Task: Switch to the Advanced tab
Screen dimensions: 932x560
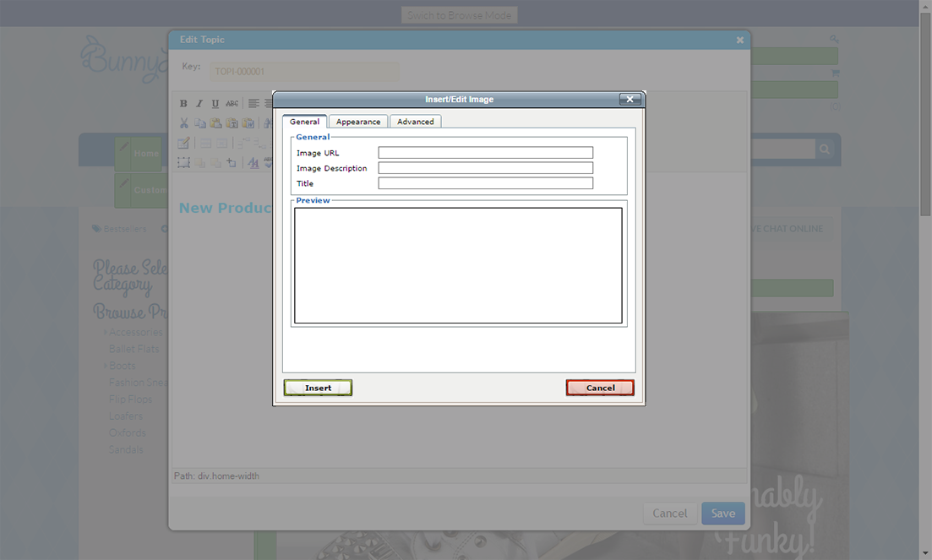Action: coord(416,121)
